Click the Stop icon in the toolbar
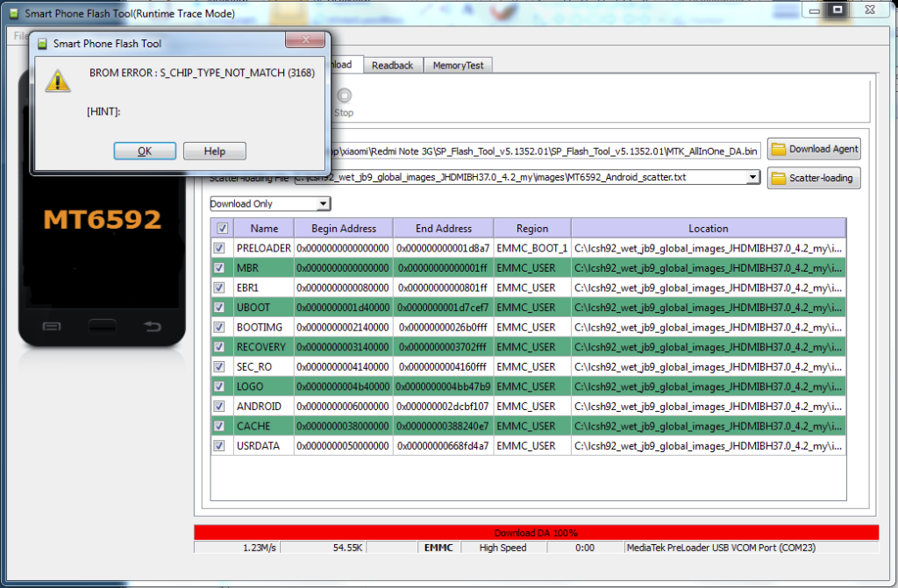 coord(345,96)
